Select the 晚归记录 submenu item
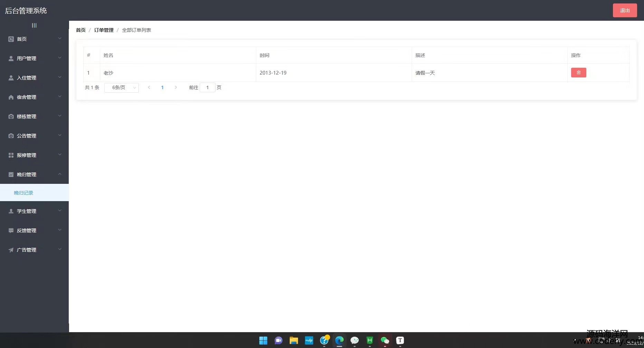Screen dimensions: 644x348 [x=23, y=193]
